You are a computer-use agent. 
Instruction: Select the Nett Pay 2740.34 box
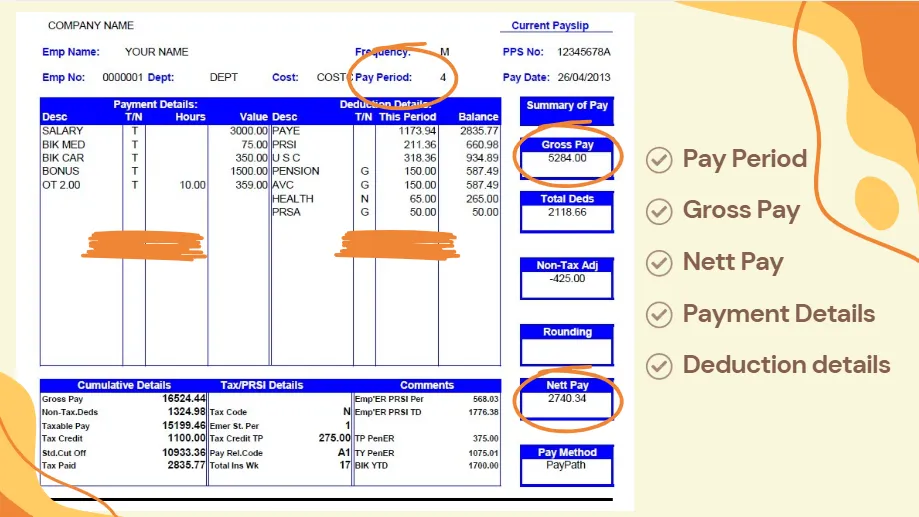coord(567,399)
